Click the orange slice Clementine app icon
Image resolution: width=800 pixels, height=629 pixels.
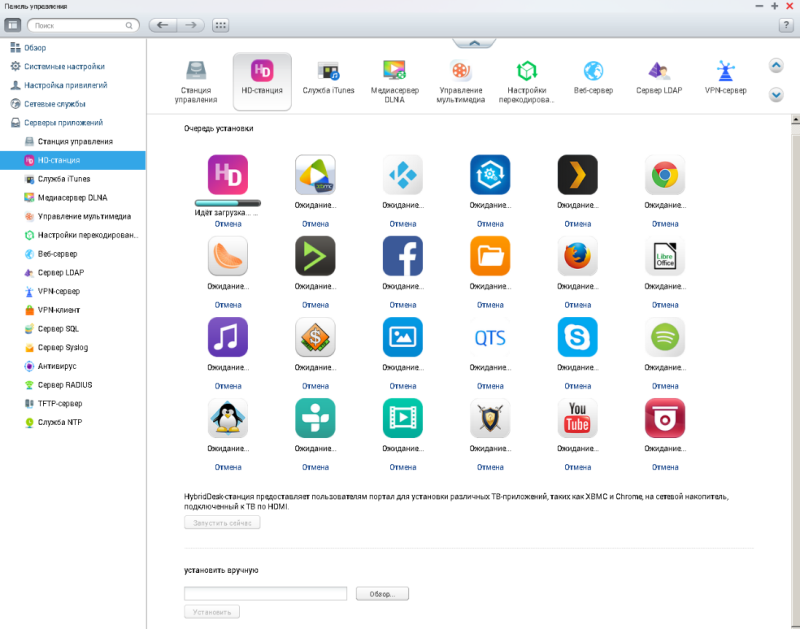coord(228,256)
